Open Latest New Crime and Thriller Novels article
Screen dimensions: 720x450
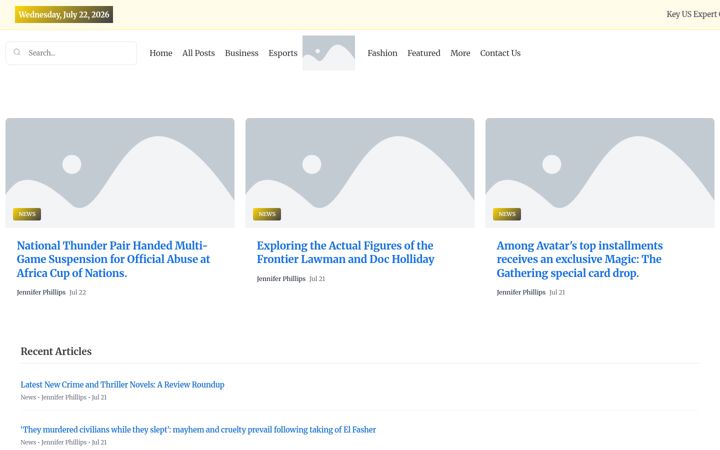click(x=122, y=385)
